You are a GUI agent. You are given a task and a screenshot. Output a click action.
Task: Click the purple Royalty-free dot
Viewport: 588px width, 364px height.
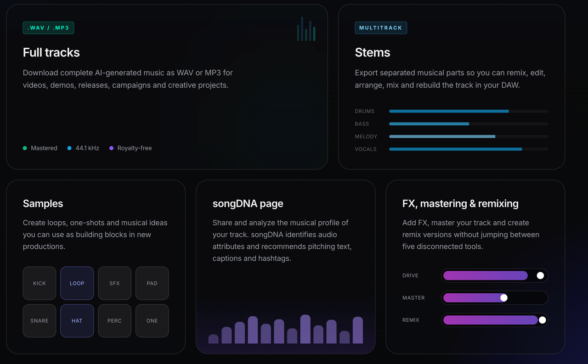pos(111,148)
